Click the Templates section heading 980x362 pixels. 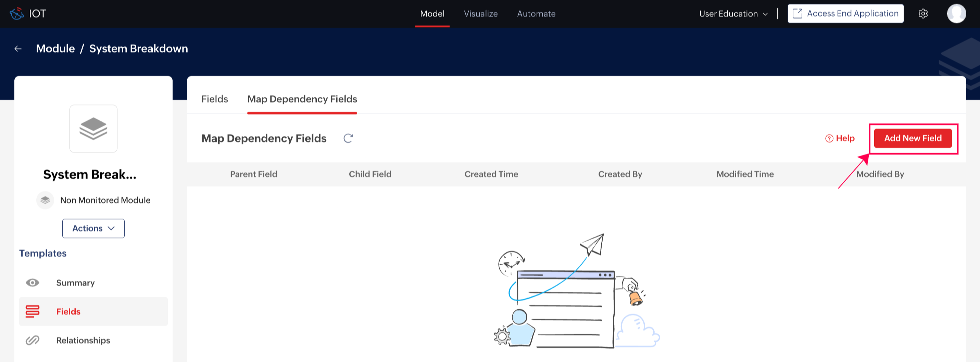[42, 253]
